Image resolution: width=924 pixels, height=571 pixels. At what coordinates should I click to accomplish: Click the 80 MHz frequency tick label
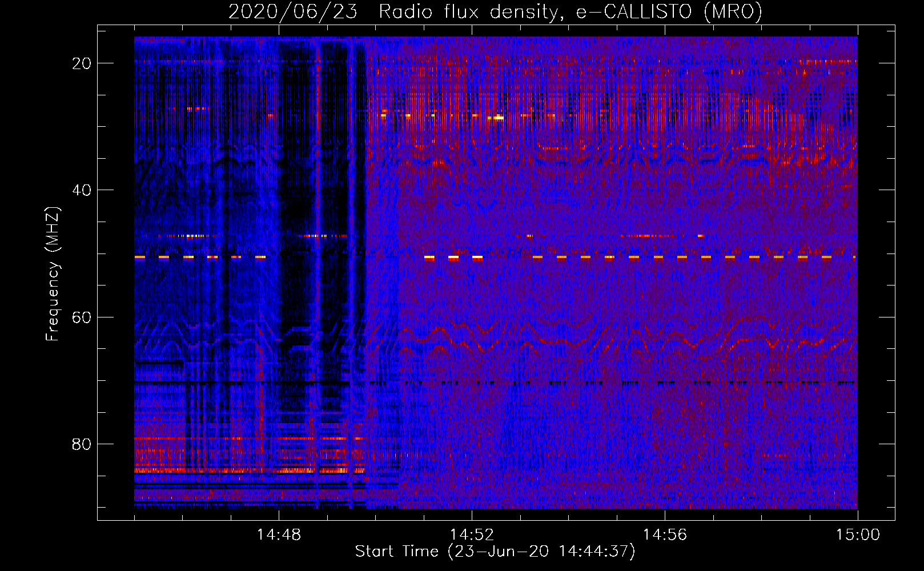click(x=82, y=444)
